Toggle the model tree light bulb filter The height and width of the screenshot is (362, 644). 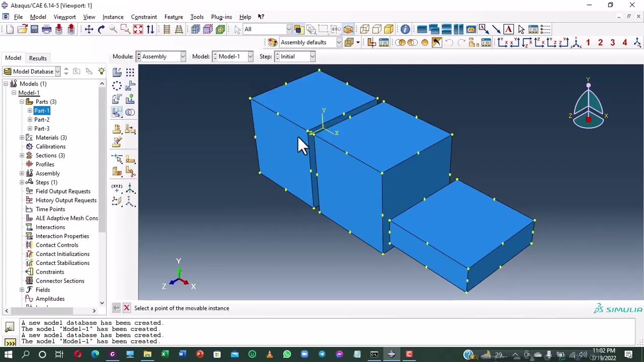[x=102, y=71]
